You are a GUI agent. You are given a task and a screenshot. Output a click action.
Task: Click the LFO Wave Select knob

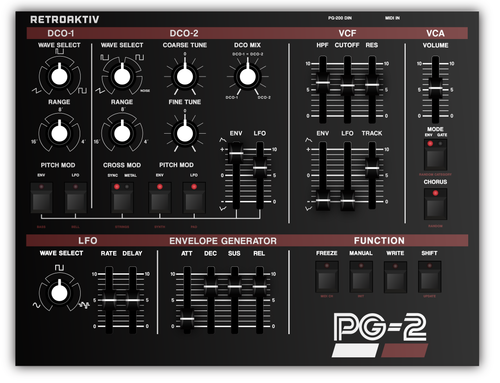(x=59, y=292)
